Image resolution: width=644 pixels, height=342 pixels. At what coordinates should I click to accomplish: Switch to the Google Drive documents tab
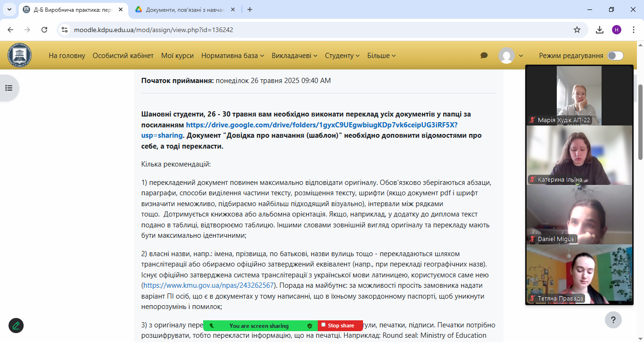[185, 9]
